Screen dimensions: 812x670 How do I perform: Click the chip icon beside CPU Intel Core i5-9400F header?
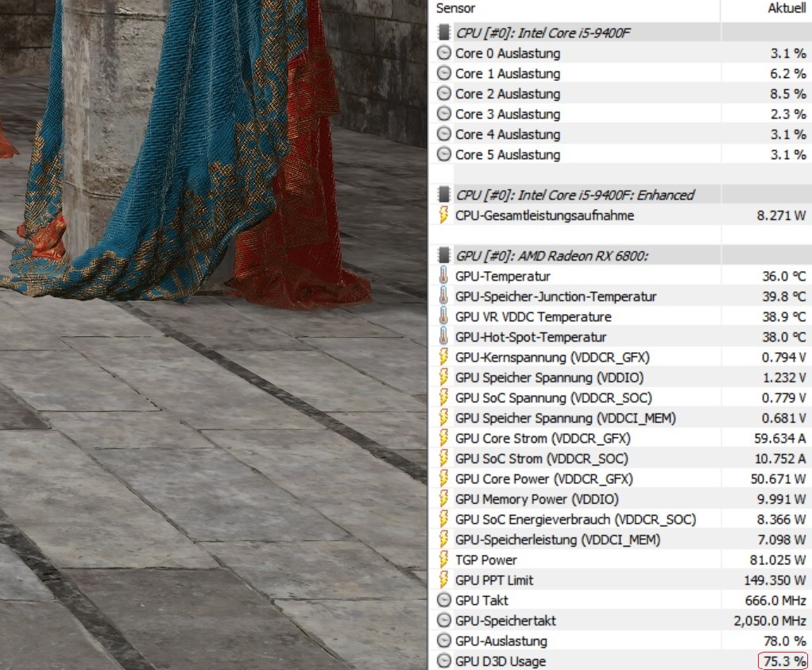pos(444,32)
